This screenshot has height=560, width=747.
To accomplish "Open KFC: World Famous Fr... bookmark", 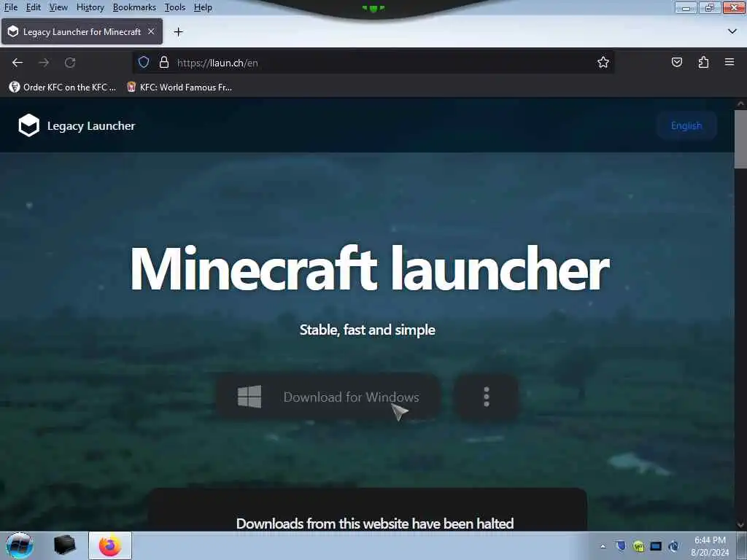I will [179, 87].
